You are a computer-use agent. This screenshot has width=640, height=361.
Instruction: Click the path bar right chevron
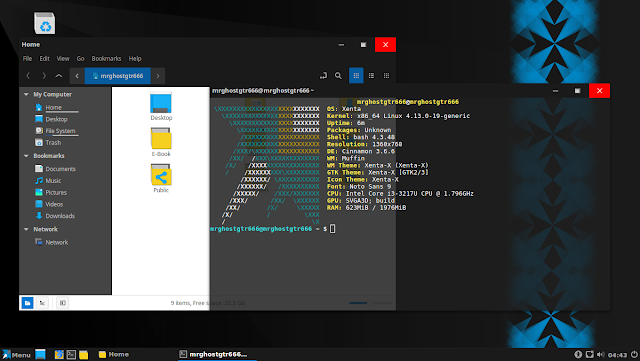point(158,76)
